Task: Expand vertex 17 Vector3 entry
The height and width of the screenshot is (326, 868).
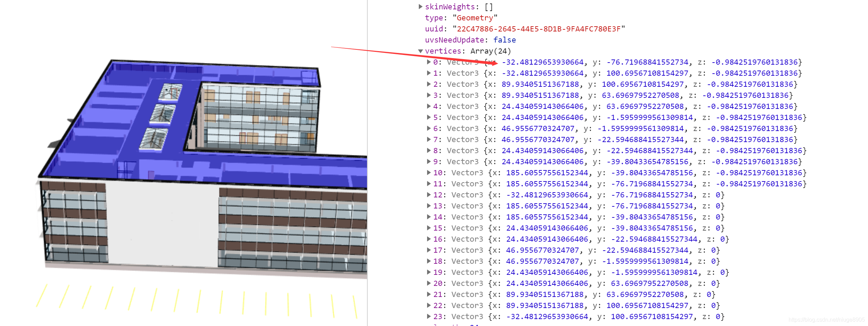Action: [x=429, y=250]
